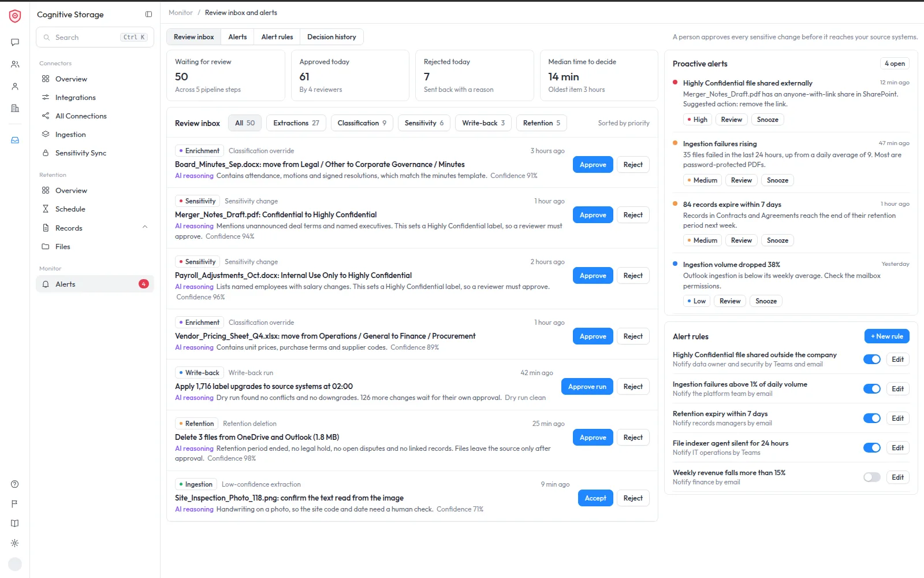Switch to the Decision history tab

(x=331, y=37)
